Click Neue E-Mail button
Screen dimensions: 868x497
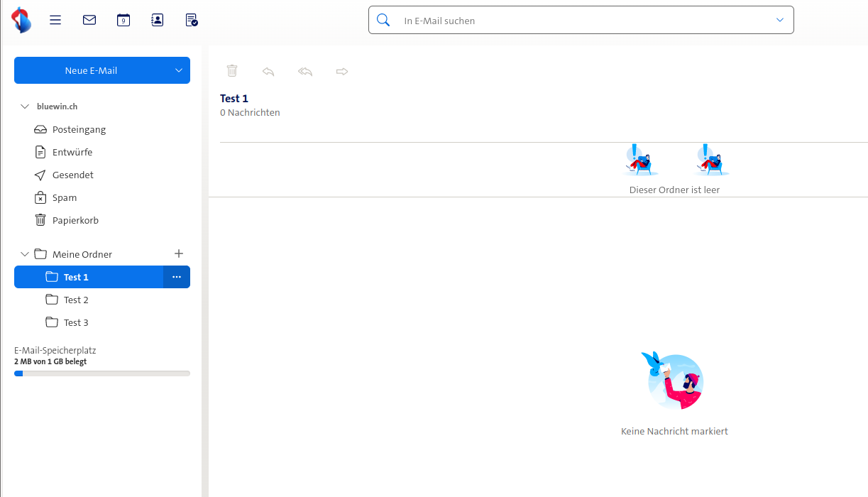(x=91, y=70)
